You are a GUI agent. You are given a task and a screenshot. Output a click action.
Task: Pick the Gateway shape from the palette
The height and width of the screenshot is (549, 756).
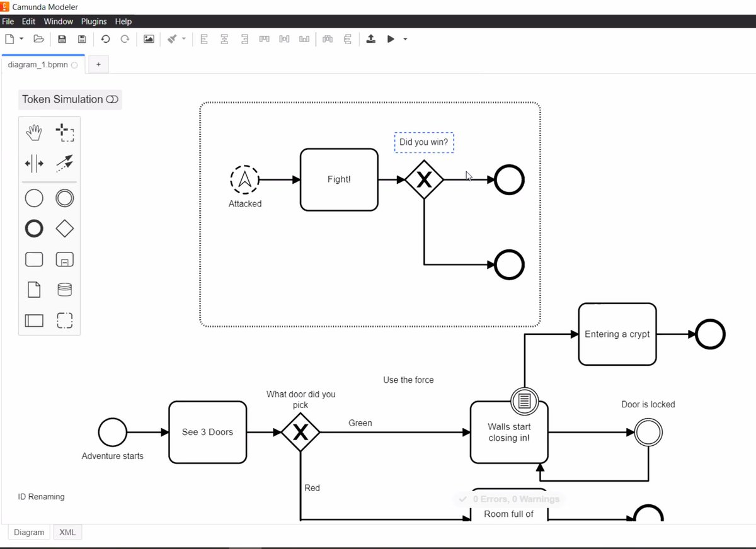coord(65,228)
